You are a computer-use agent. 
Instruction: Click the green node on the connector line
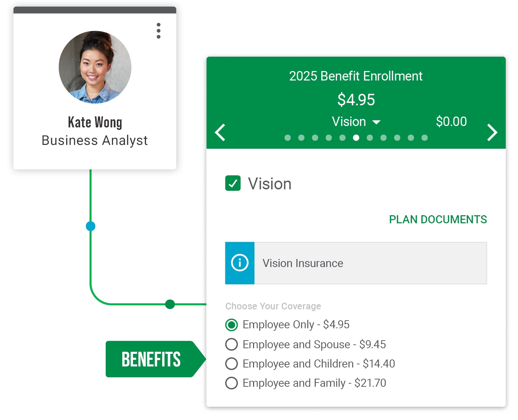170,304
